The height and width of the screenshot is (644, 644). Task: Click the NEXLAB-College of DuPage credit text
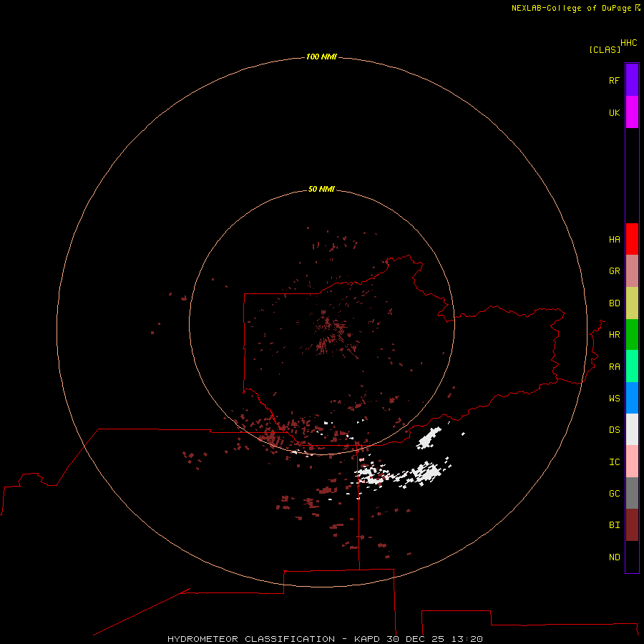pos(571,8)
